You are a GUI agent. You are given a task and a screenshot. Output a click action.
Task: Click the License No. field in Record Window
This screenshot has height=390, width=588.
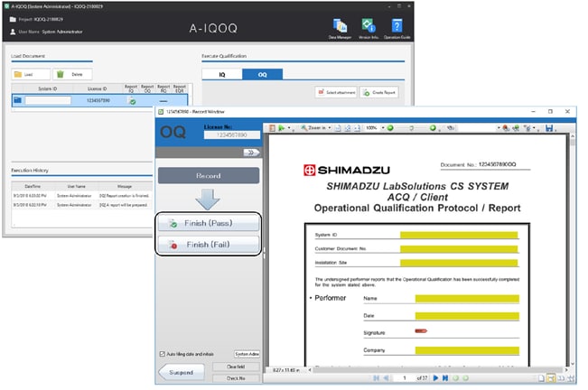click(x=232, y=135)
